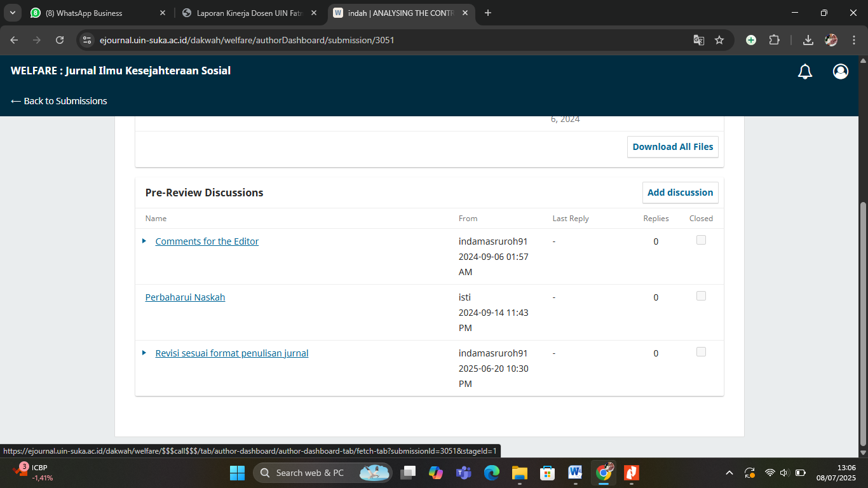868x488 pixels.
Task: Open Chrome downloads icon
Action: click(808, 40)
